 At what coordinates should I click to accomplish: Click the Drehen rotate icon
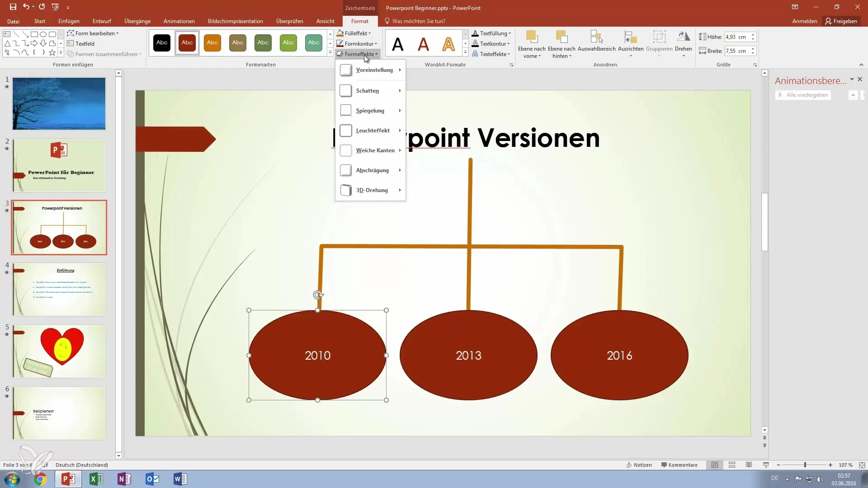coord(683,37)
